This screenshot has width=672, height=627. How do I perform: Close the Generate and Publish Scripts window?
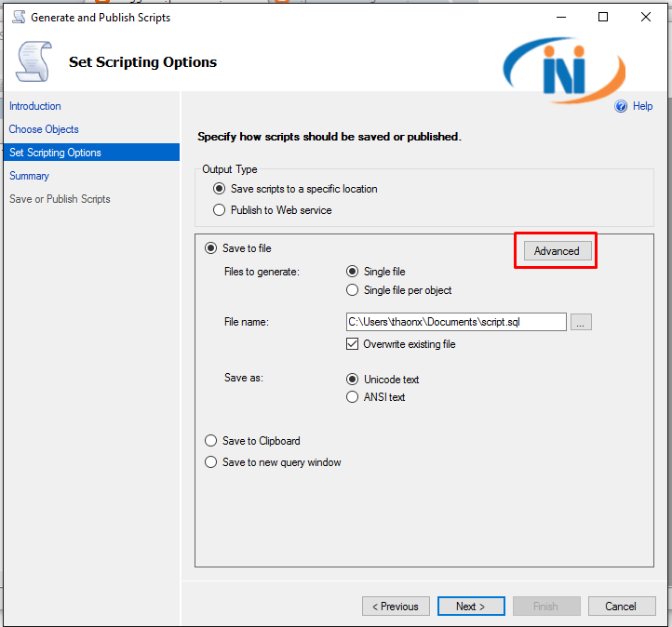click(646, 17)
